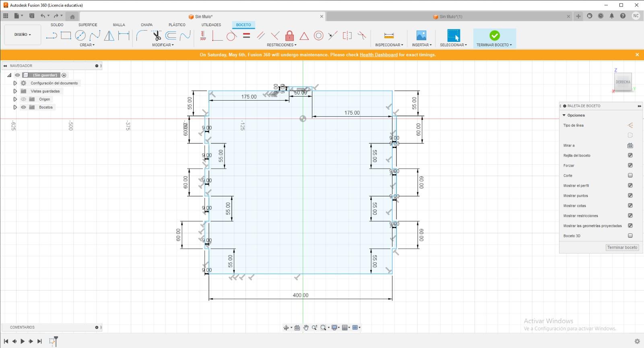Apply the Equal constraint
The width and height of the screenshot is (644, 348).
246,36
